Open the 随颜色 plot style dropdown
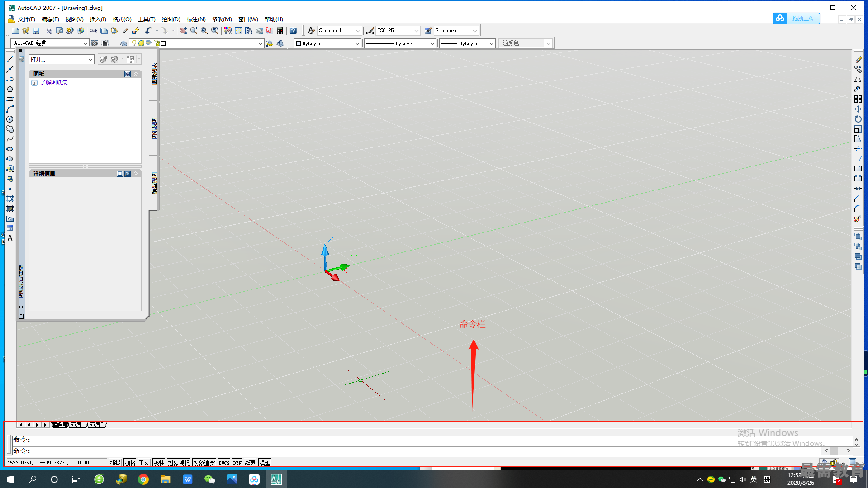 point(526,43)
